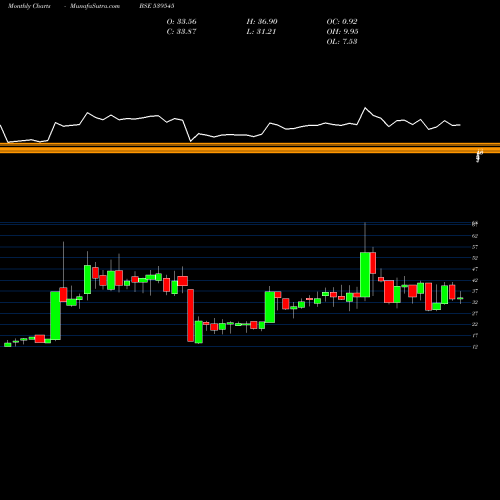
Task: Click the 'OL: 7.53' value
Action: pyautogui.click(x=342, y=42)
